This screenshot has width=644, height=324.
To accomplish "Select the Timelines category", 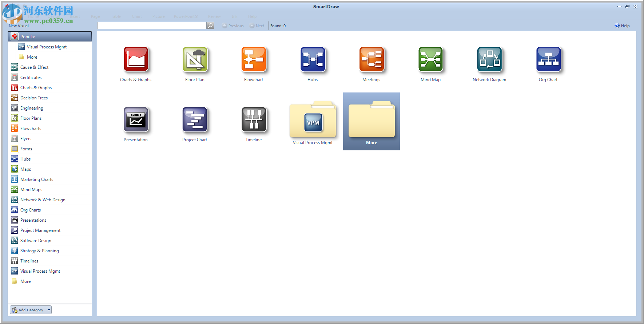I will point(29,261).
